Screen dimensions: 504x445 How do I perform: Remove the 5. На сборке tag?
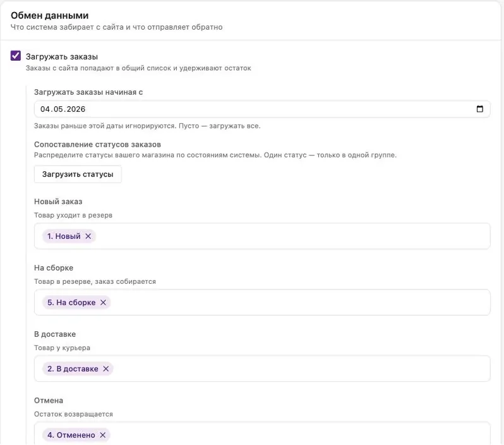point(103,302)
